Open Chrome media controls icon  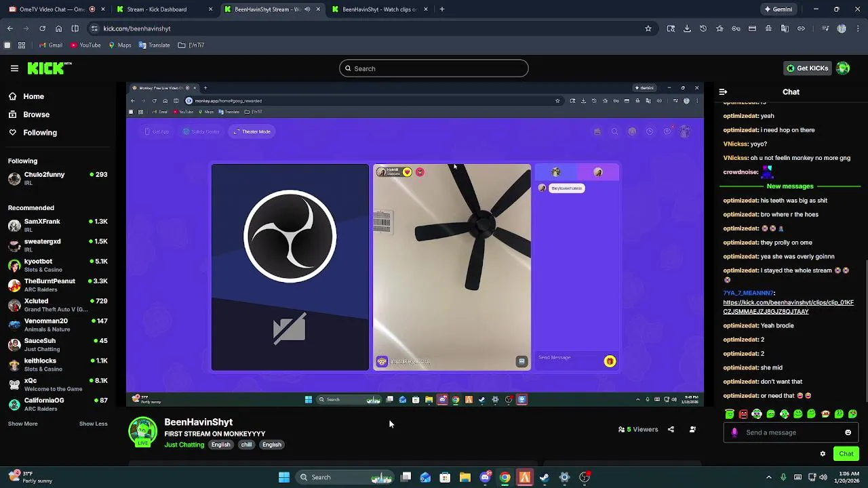pyautogui.click(x=825, y=28)
